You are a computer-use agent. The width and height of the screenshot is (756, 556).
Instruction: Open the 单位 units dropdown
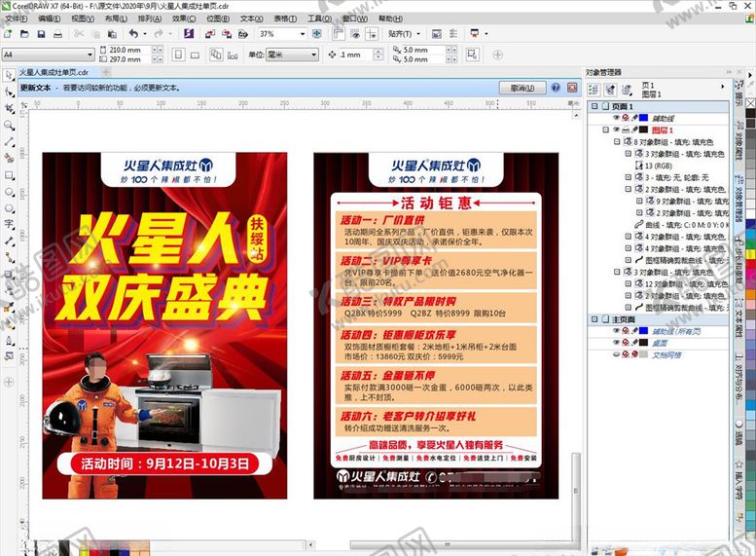[x=314, y=55]
